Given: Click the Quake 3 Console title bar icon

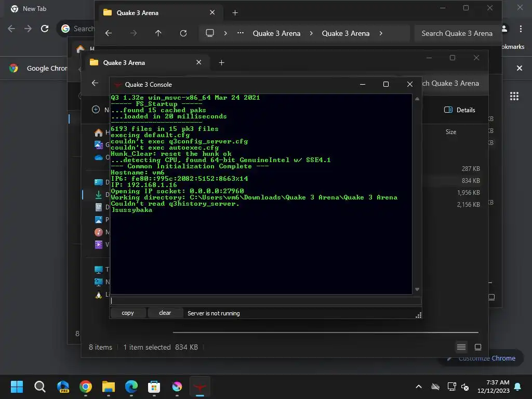Looking at the screenshot, I should point(118,85).
